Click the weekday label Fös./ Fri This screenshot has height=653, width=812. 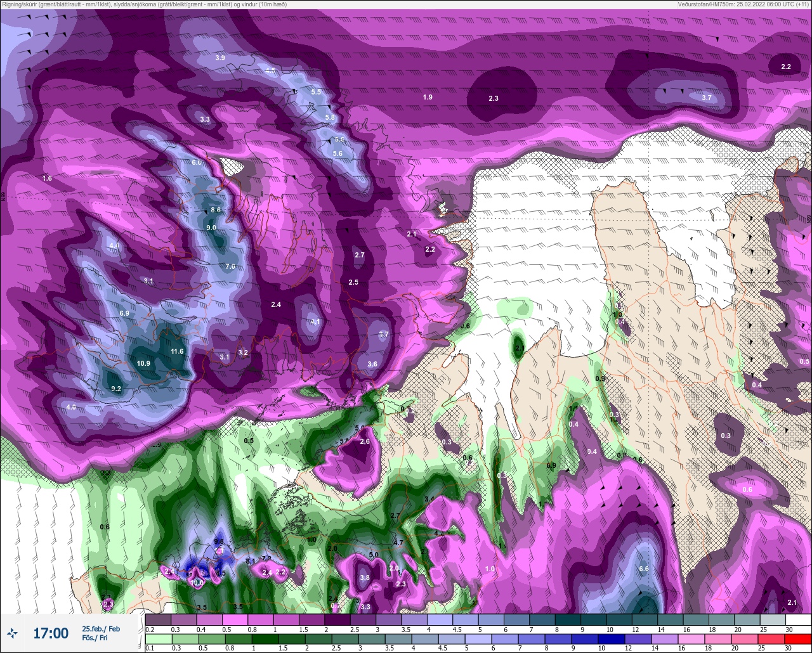[95, 638]
